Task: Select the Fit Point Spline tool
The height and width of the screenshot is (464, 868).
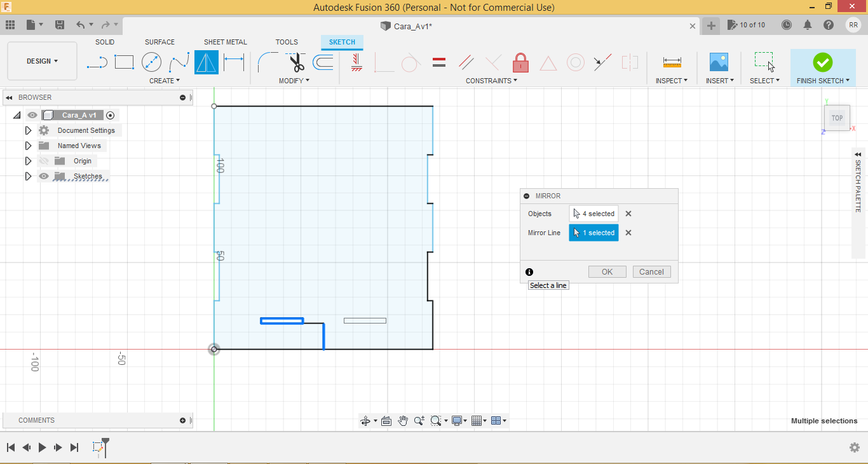Action: tap(179, 62)
